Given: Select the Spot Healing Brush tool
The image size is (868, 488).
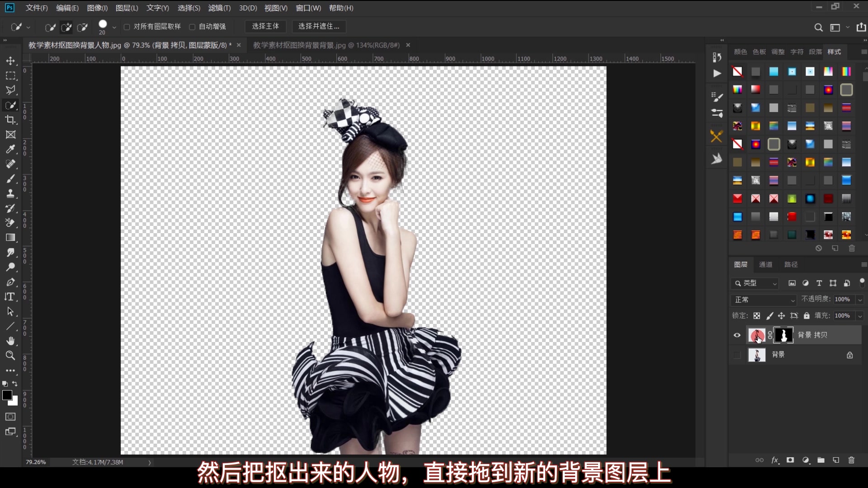Looking at the screenshot, I should pyautogui.click(x=10, y=164).
